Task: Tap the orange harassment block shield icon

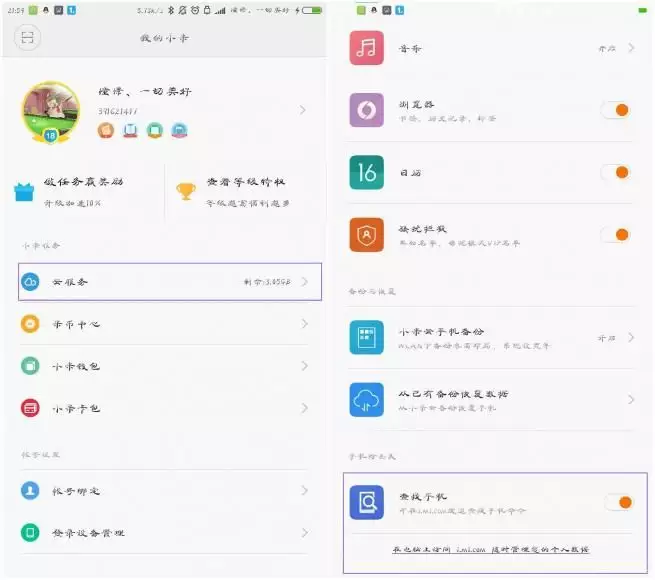Action: click(x=366, y=234)
